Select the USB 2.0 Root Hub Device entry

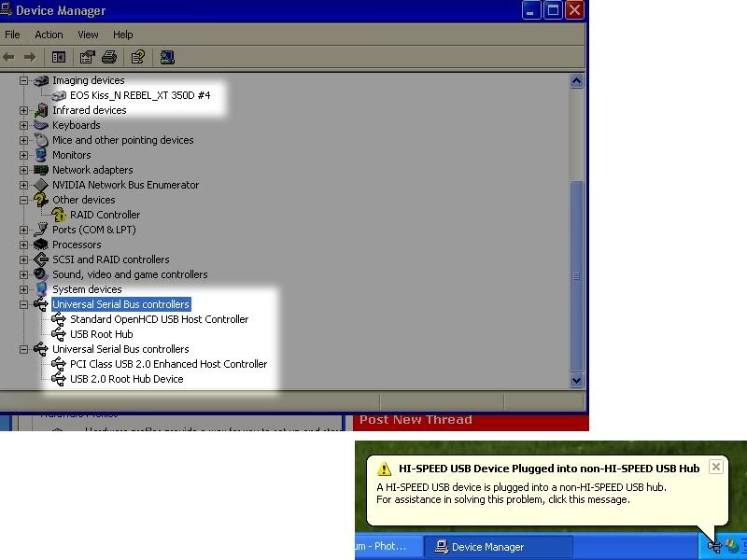point(127,379)
